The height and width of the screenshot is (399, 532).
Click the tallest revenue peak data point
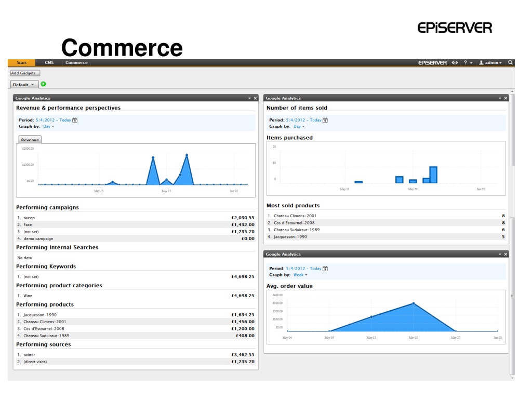click(187, 155)
